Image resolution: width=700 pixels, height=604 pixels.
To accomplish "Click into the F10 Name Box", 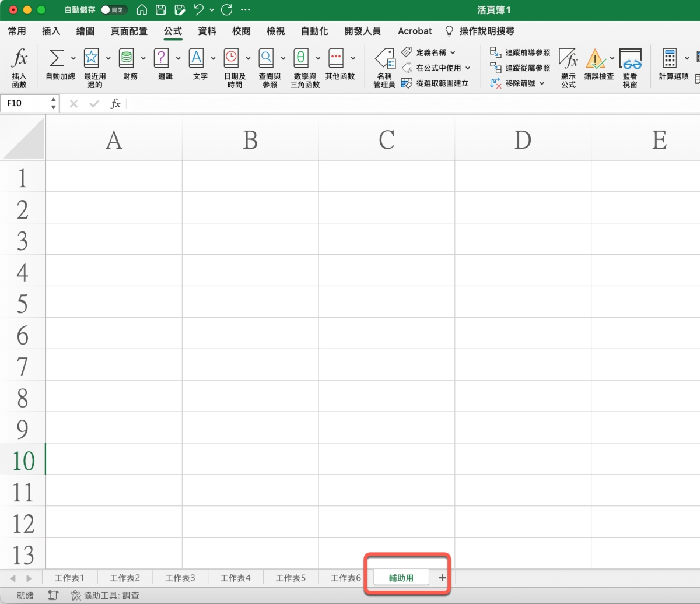I will click(25, 104).
